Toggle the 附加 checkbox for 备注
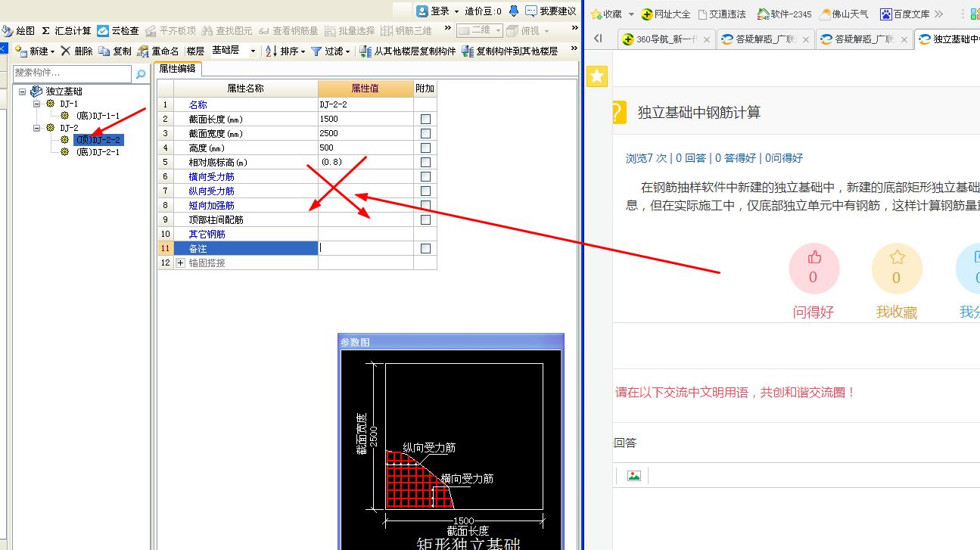 point(425,248)
